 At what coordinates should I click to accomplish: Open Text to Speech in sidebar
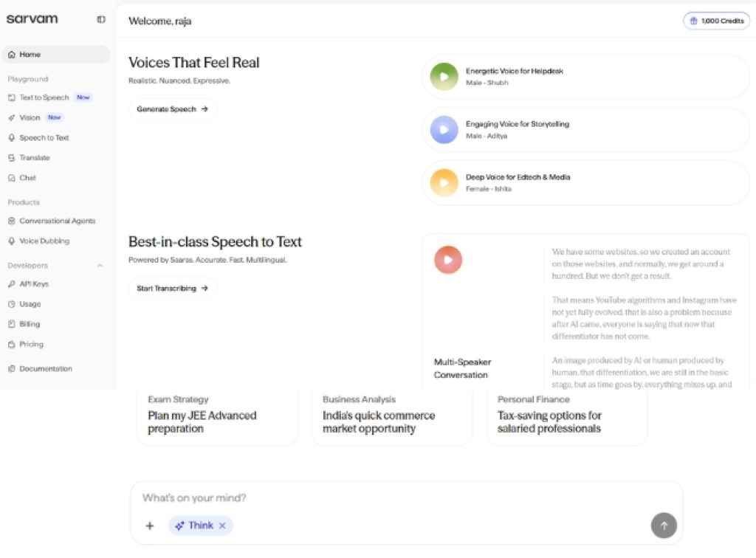coord(44,97)
